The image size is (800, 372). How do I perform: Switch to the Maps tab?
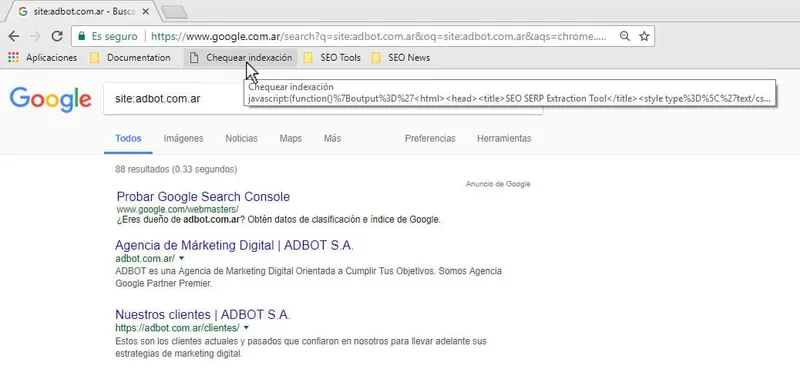click(x=290, y=138)
